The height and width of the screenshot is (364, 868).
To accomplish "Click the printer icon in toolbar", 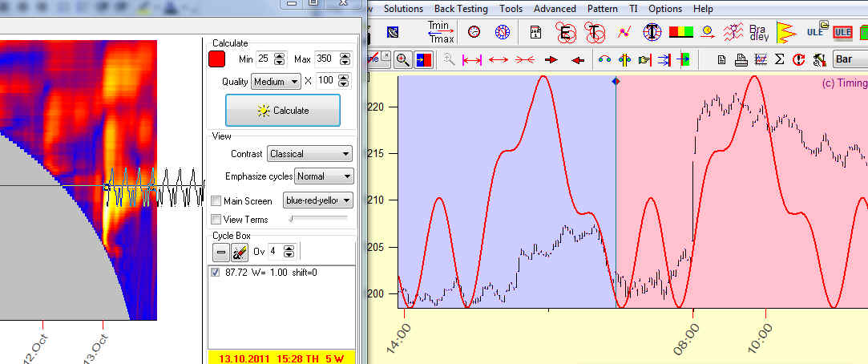I will coord(741,59).
